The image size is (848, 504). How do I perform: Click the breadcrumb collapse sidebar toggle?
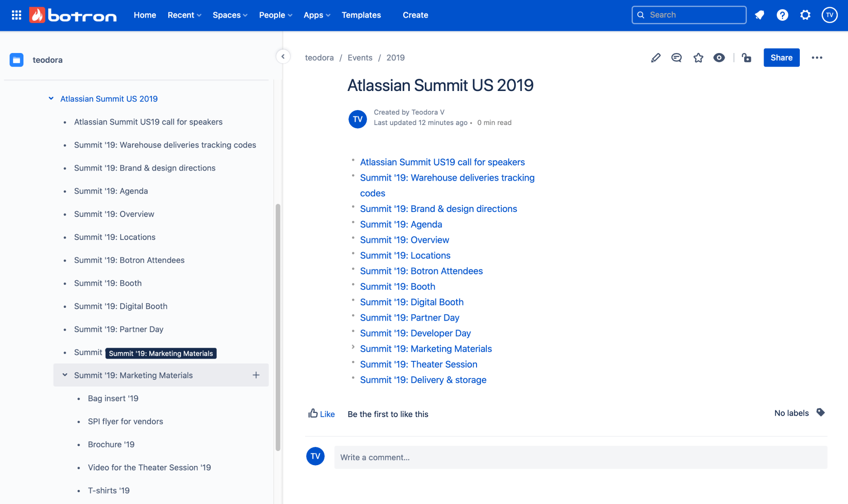[x=283, y=57]
